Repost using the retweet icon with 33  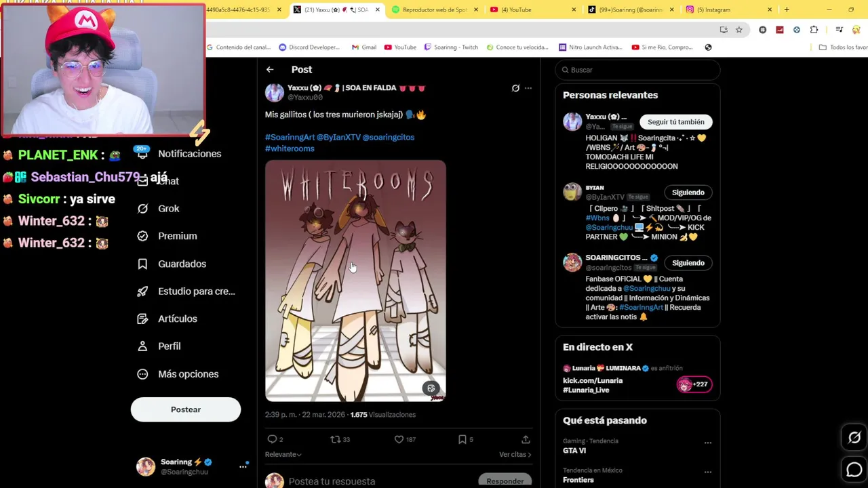[335, 439]
